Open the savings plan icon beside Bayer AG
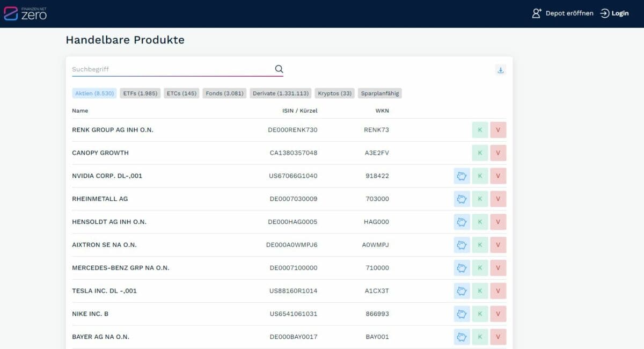 point(462,337)
